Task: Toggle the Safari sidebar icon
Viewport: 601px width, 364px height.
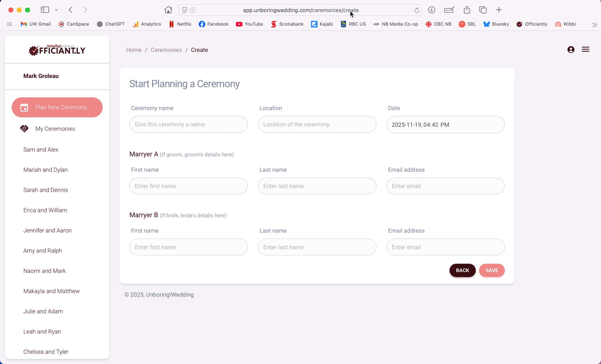Action: pyautogui.click(x=45, y=10)
